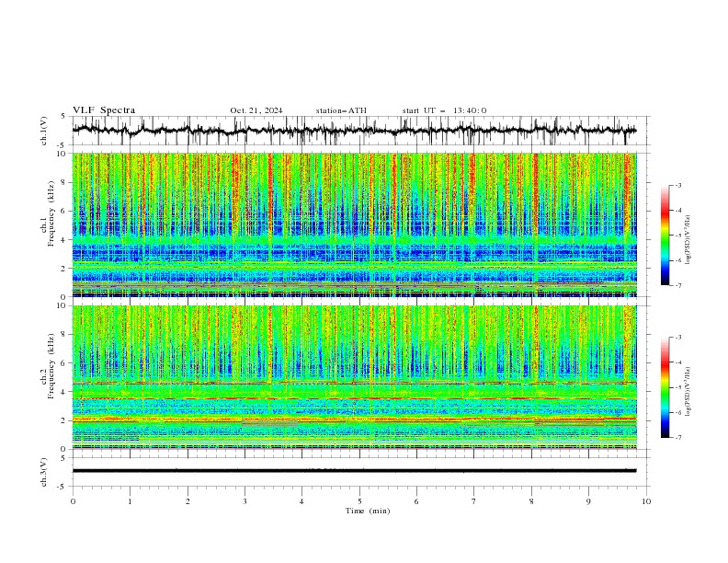Click time axis tick label "10"
This screenshot has height=563, width=728.
[646, 501]
